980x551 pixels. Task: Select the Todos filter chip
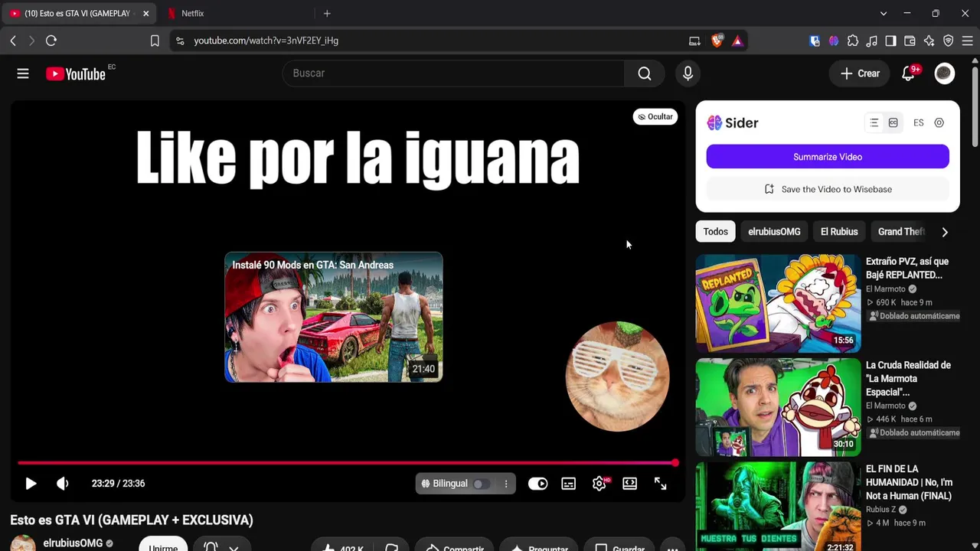click(716, 232)
